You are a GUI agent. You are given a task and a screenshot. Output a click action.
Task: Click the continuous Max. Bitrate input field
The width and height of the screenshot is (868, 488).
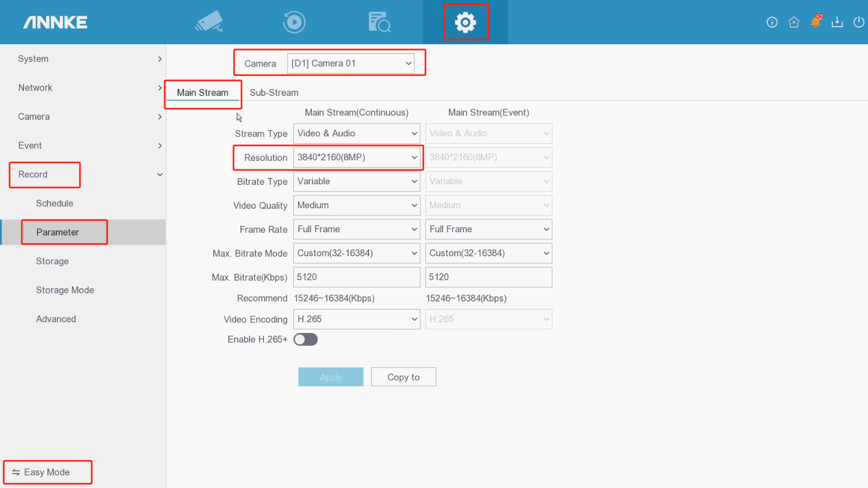click(x=356, y=277)
